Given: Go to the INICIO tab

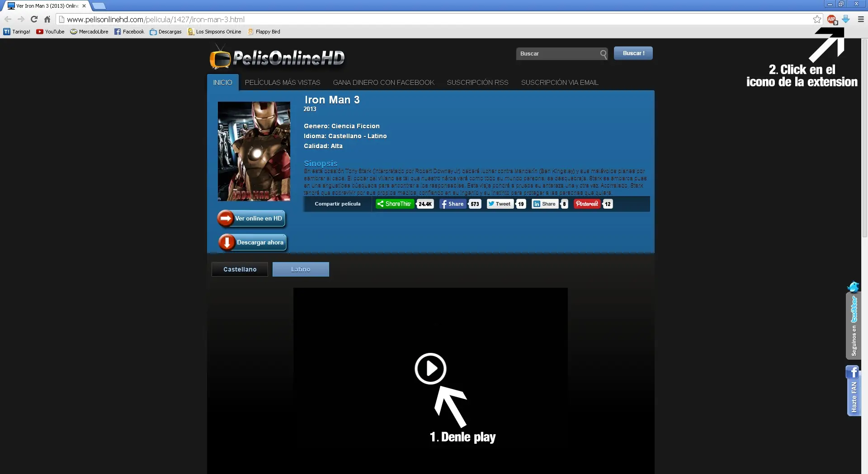Looking at the screenshot, I should point(223,83).
